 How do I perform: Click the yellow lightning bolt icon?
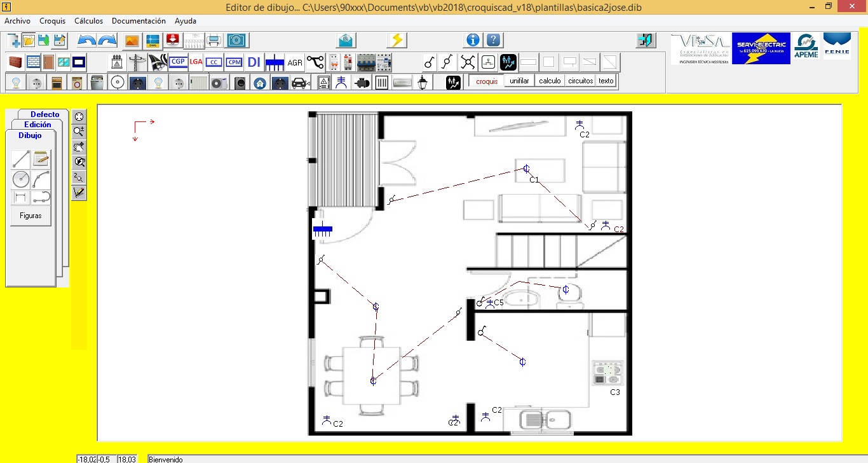click(x=397, y=40)
